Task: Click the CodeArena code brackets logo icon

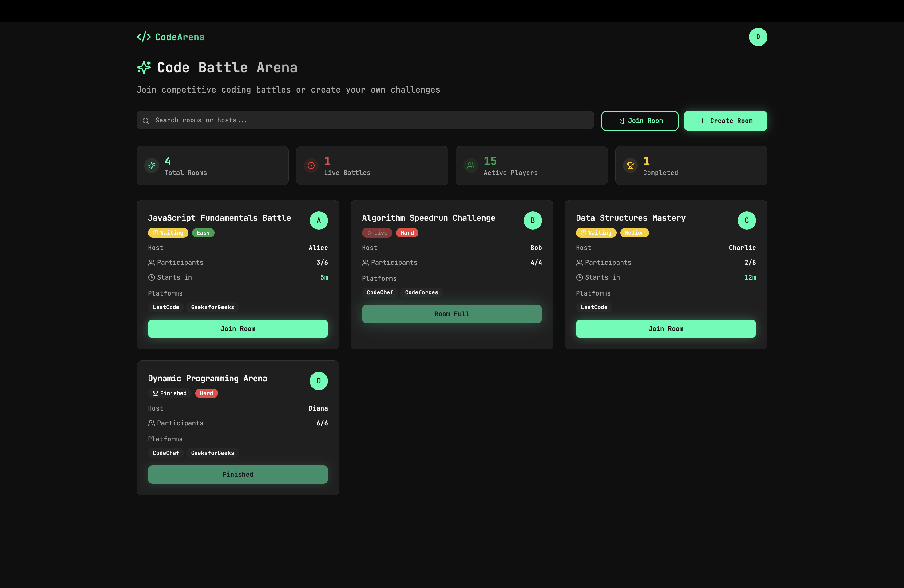Action: pos(144,37)
